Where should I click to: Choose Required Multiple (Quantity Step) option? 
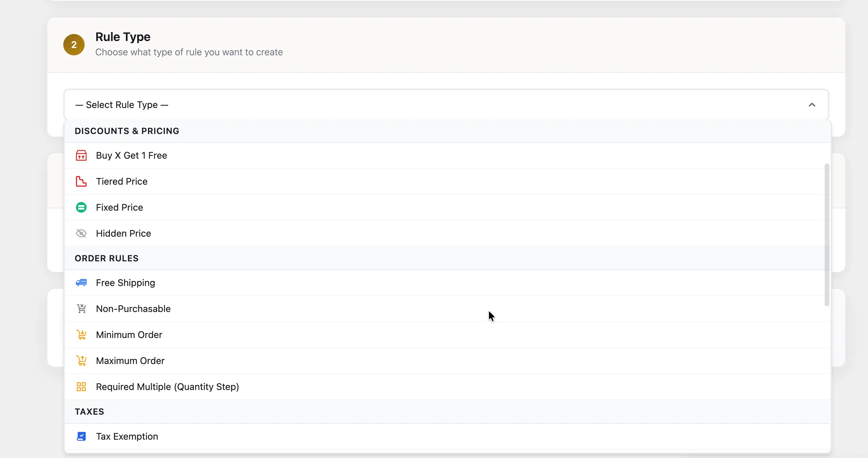(168, 387)
